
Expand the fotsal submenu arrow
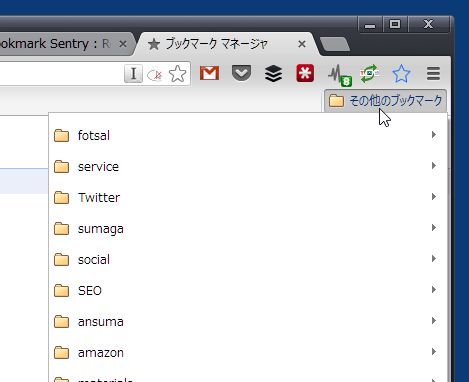click(x=434, y=135)
